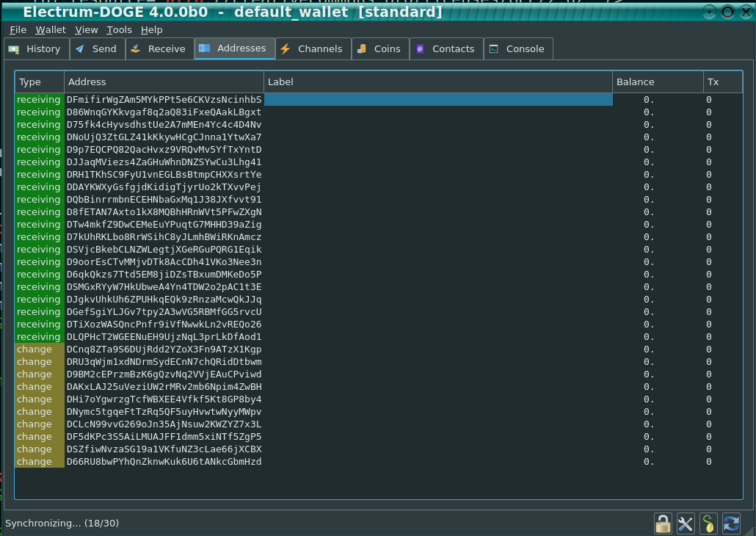756x536 pixels.
Task: Select change address DRU3qWjm1xdNDrmSydECnN7chQRidDtbwm
Action: [164, 362]
